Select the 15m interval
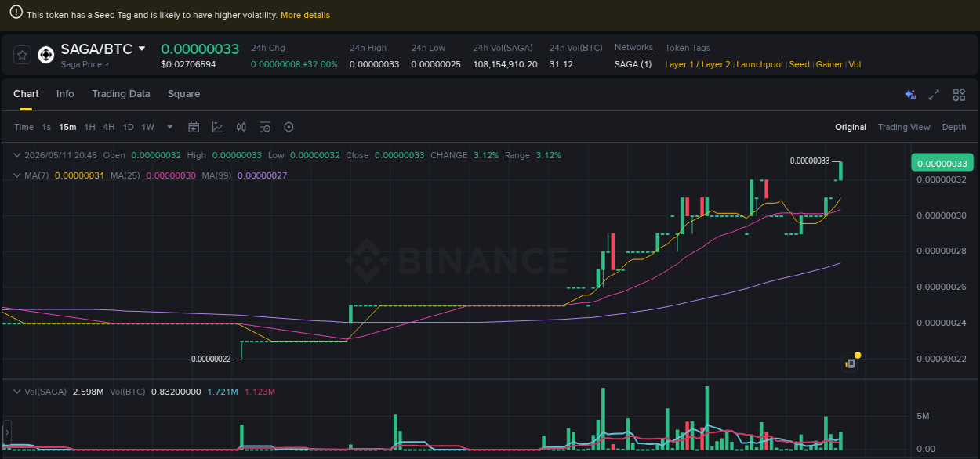 point(67,127)
